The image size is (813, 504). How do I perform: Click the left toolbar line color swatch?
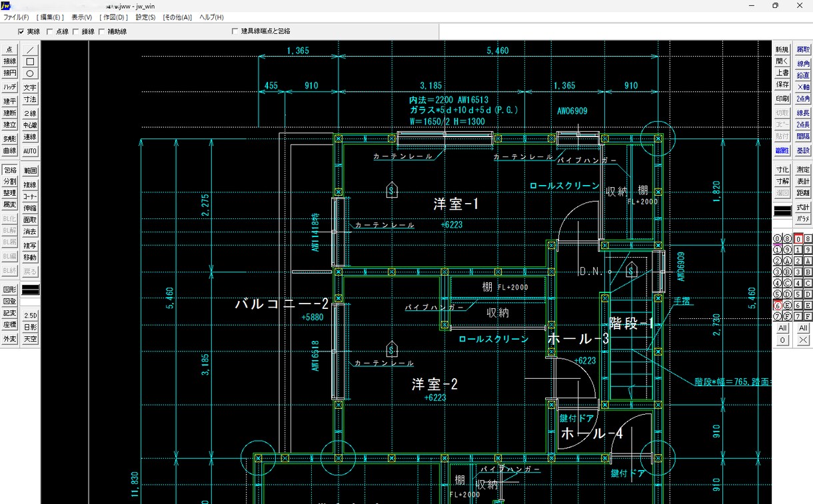click(x=30, y=290)
